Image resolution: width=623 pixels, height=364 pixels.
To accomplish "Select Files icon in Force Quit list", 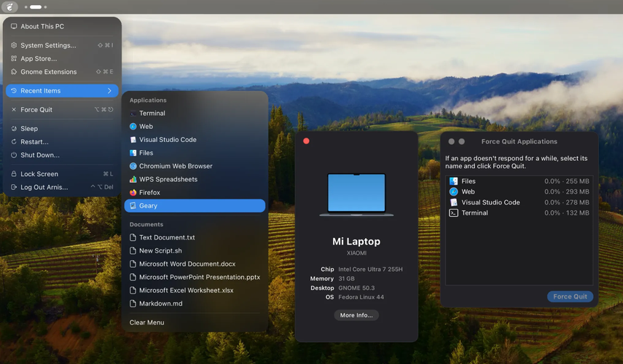I will 453,181.
